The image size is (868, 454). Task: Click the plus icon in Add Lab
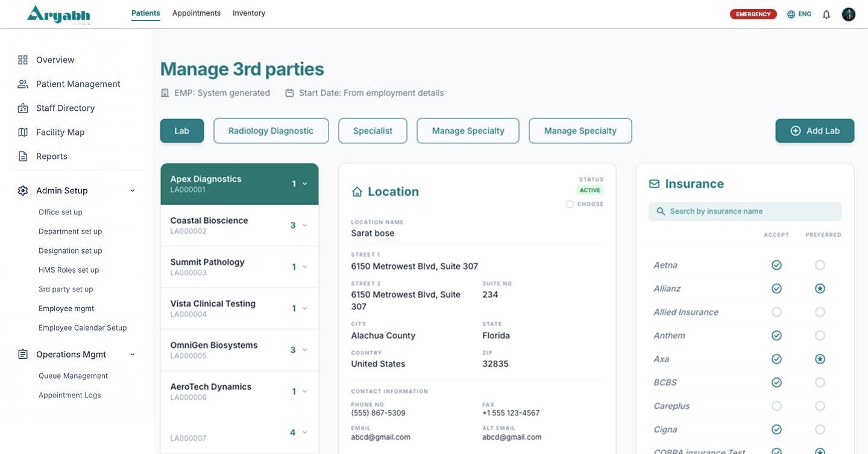pyautogui.click(x=795, y=131)
